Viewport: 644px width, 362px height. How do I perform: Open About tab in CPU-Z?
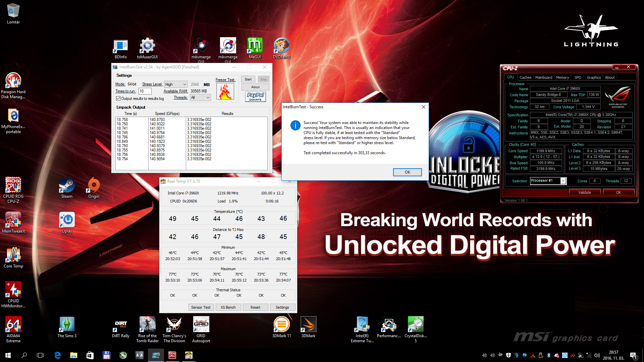pyautogui.click(x=609, y=77)
